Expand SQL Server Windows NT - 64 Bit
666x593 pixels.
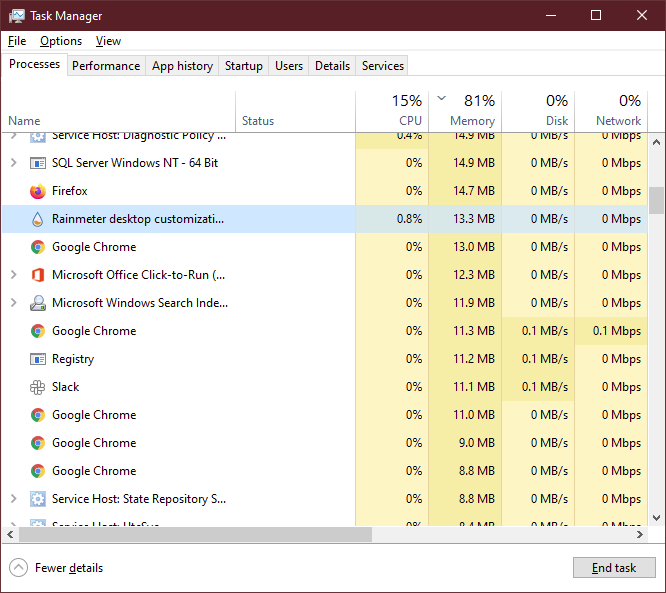[14, 163]
